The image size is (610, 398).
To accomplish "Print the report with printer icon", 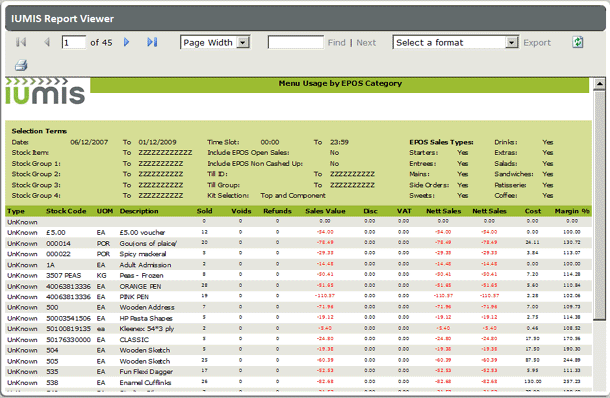I will (x=21, y=65).
